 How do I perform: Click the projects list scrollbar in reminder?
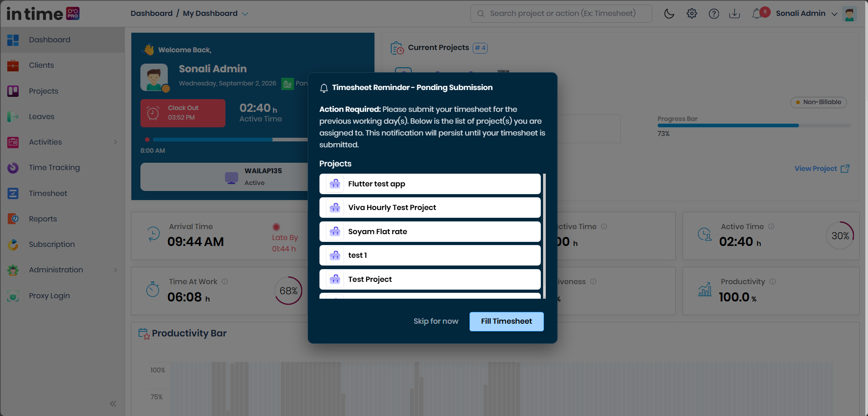544,236
